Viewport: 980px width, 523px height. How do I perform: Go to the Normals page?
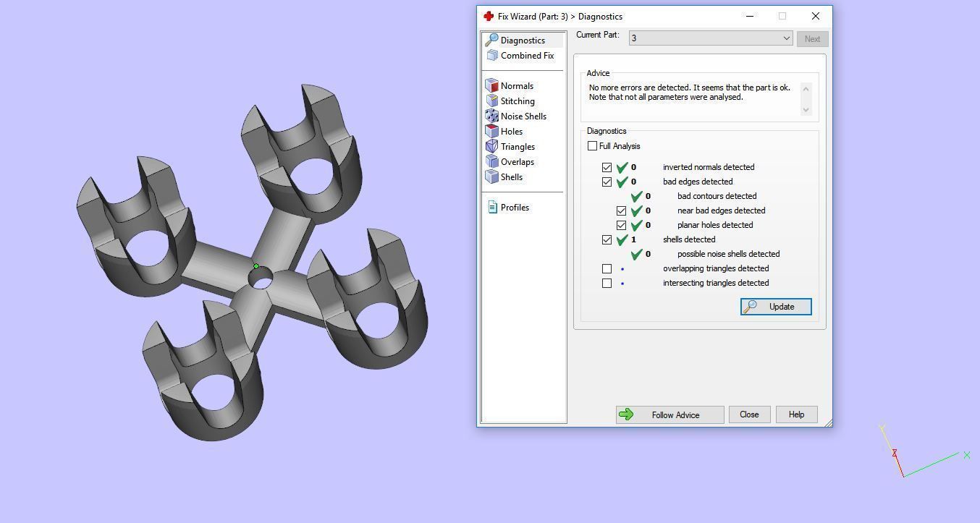pyautogui.click(x=517, y=85)
